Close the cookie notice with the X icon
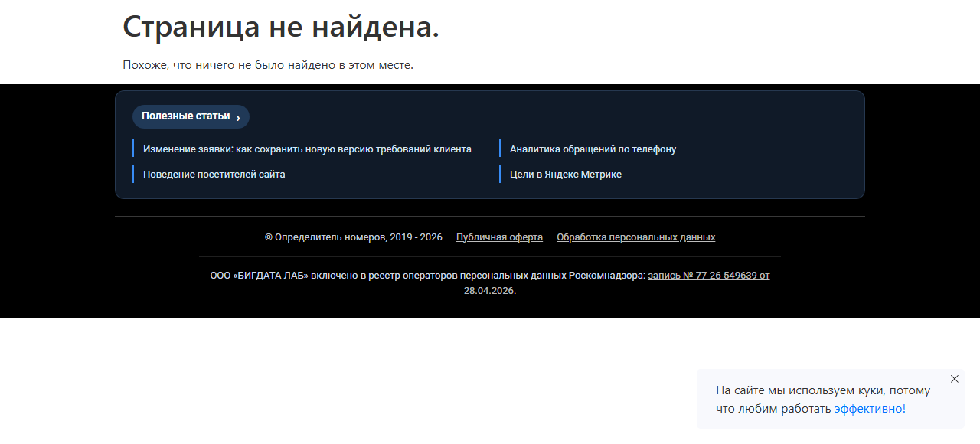This screenshot has width=980, height=444. click(x=954, y=379)
